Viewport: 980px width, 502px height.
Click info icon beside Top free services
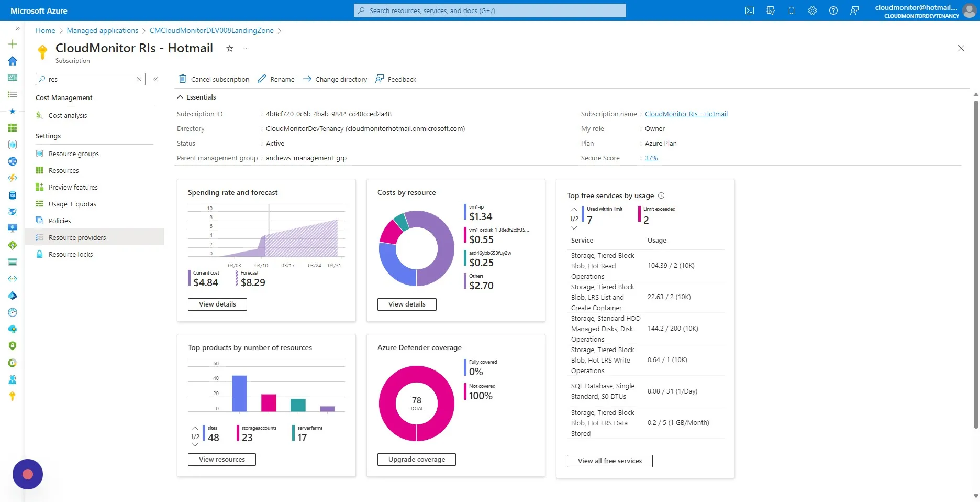[661, 195]
